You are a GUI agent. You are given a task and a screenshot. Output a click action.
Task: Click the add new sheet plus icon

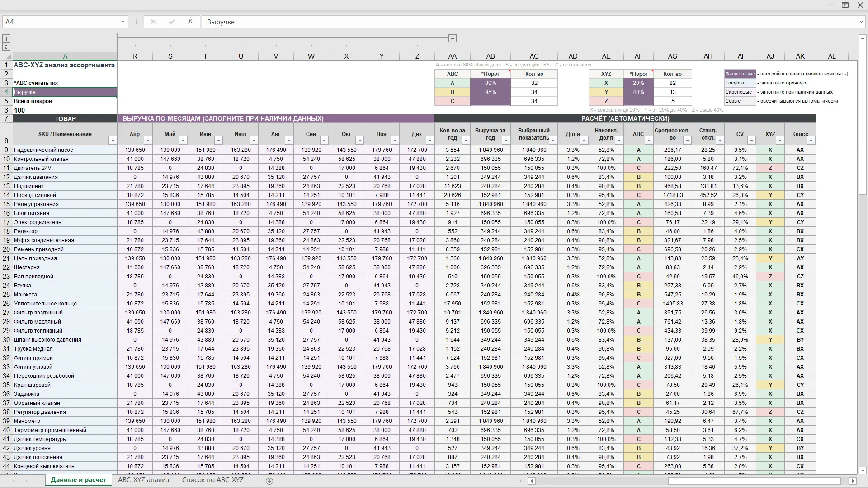[x=269, y=481]
